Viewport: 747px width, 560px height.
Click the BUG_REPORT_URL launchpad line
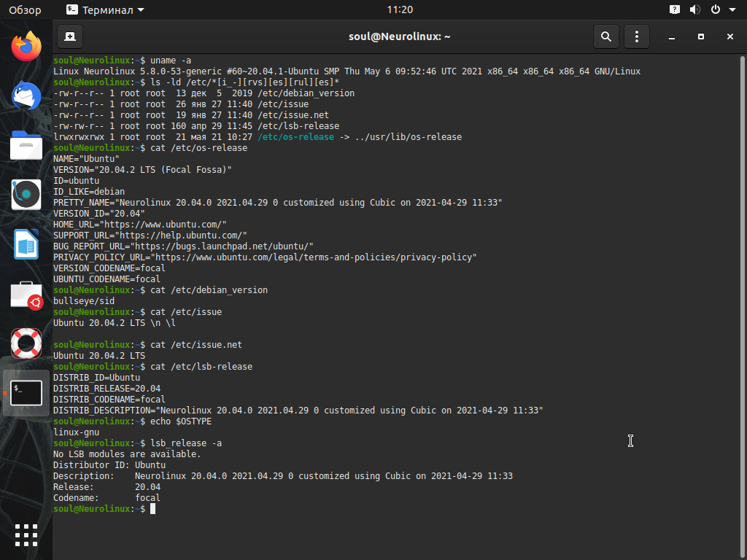point(183,246)
